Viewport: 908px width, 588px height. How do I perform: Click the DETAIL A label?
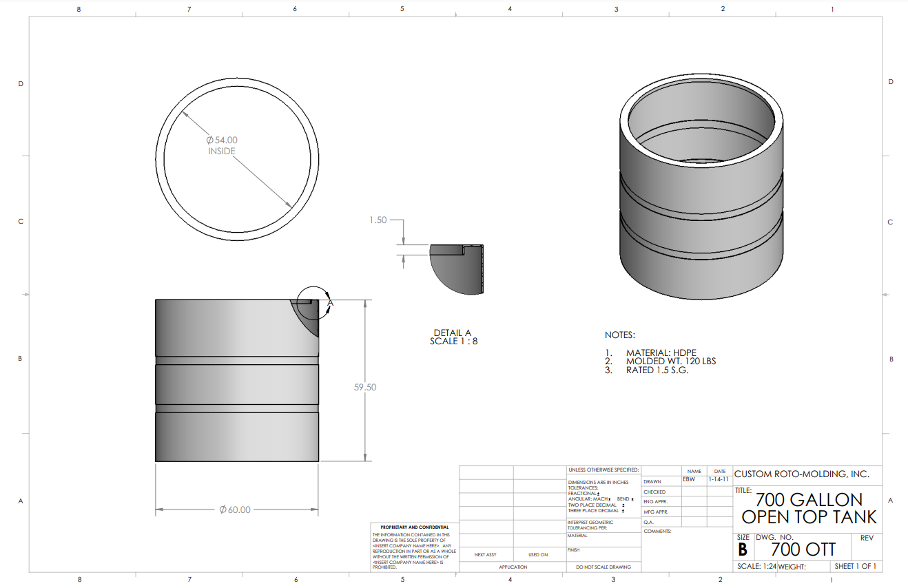click(453, 333)
